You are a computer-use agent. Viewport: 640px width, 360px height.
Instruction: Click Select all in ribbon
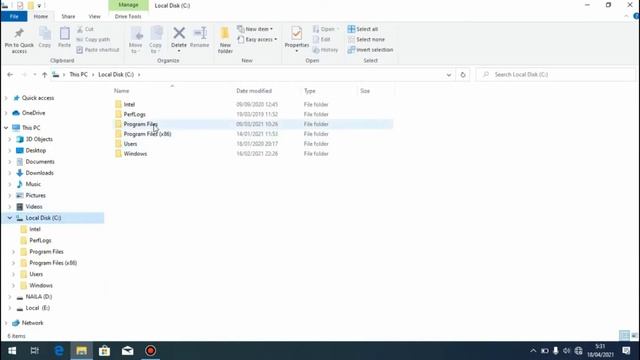[362, 29]
